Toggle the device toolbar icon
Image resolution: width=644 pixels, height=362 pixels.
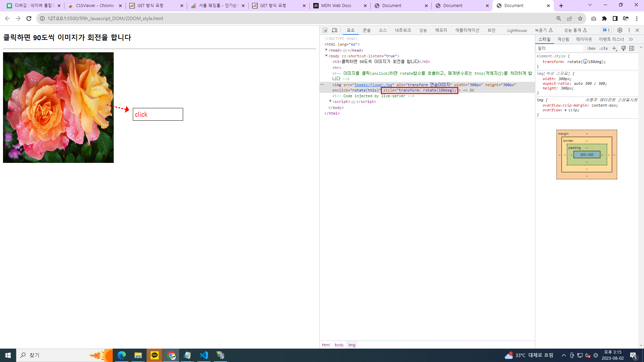[334, 30]
